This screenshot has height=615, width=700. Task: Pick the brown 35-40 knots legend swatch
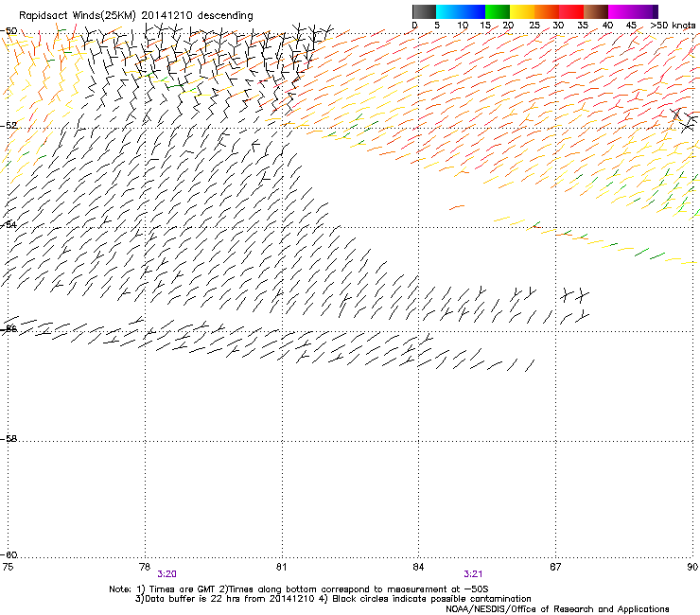point(596,11)
